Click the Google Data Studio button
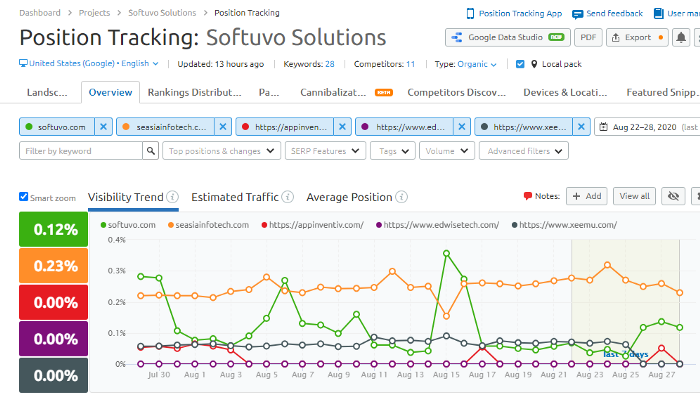700x406 pixels. 507,38
